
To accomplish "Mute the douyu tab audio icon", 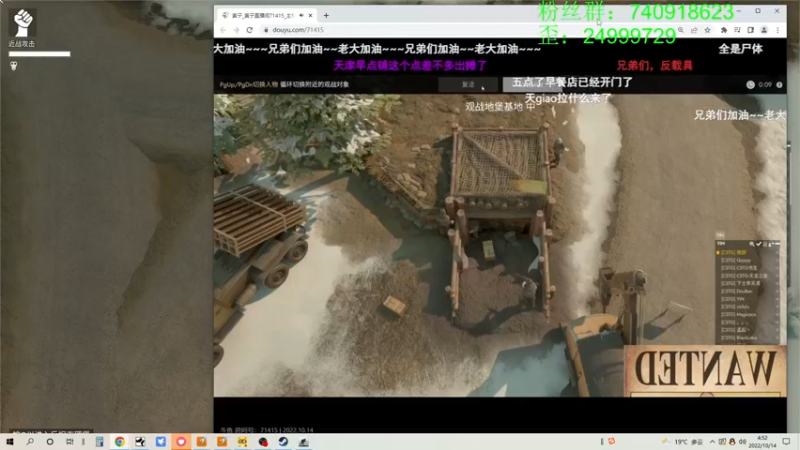I will 302,15.
